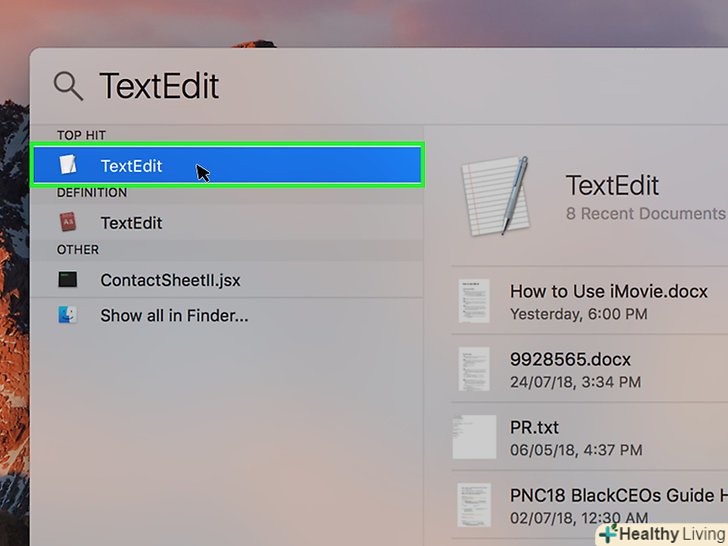The image size is (728, 546).
Task: Click the TextEdit title in the preview pane
Action: click(612, 185)
